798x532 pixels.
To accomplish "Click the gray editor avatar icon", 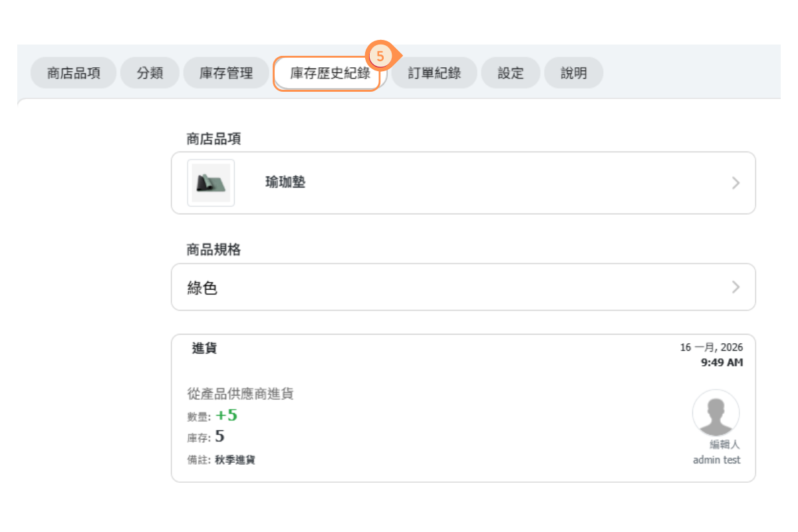I will [716, 413].
